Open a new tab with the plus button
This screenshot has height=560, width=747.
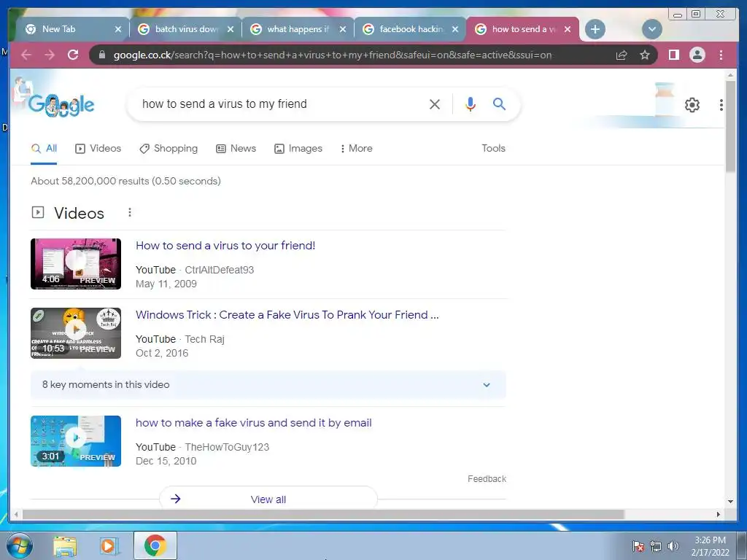coord(595,29)
